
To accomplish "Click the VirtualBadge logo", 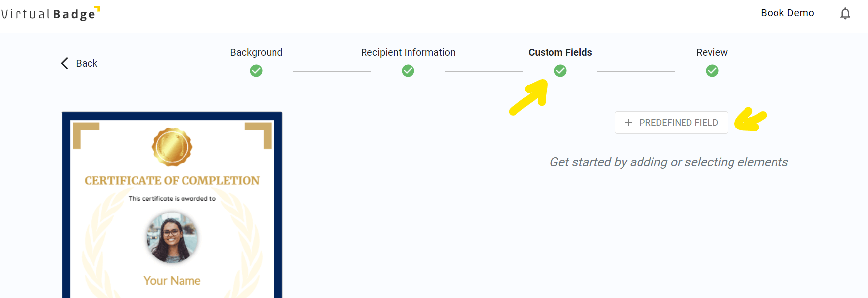I will tap(49, 13).
